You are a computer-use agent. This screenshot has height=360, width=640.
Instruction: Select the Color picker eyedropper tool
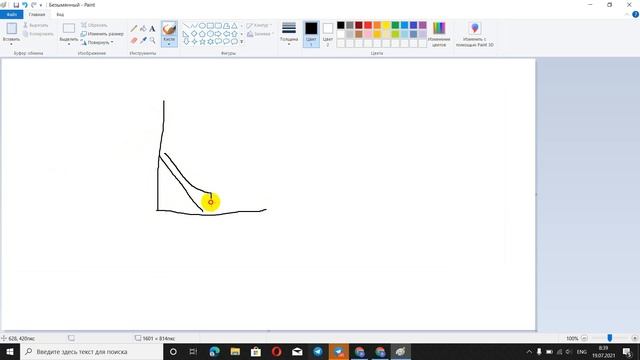coord(143,40)
